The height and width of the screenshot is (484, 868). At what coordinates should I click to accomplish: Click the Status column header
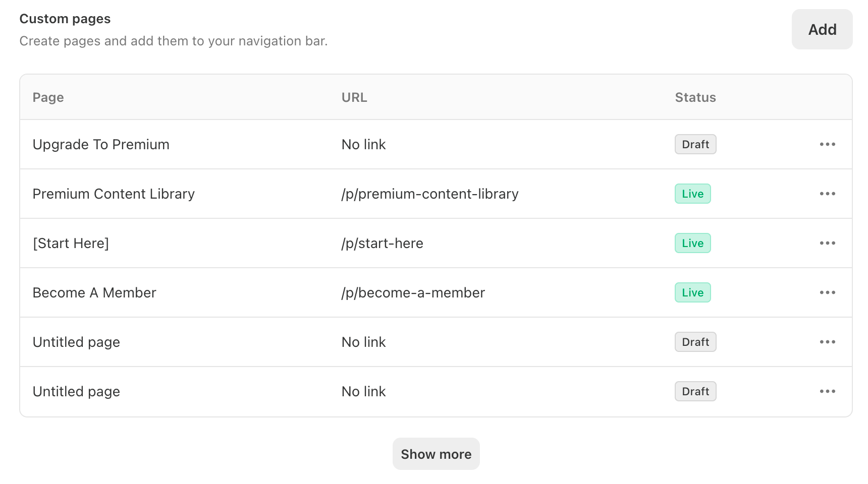(695, 97)
